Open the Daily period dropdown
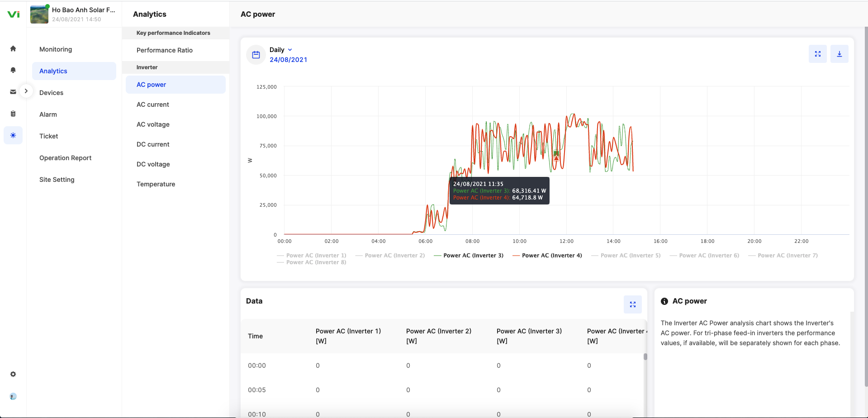Image resolution: width=868 pixels, height=418 pixels. coord(281,50)
